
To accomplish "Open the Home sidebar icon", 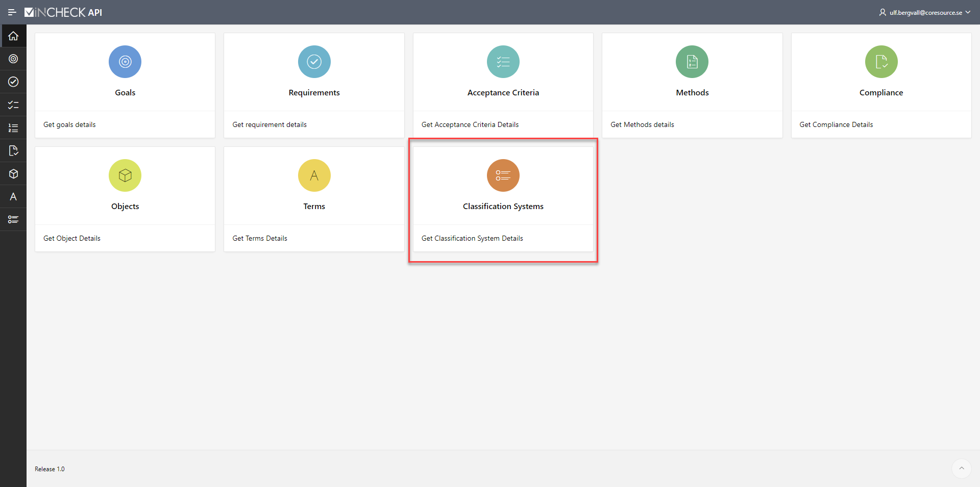I will (13, 36).
